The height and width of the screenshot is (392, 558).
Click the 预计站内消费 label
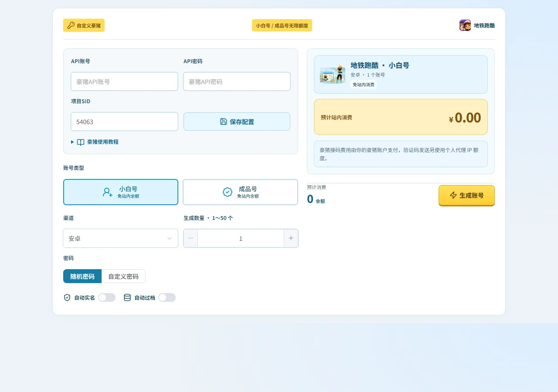click(x=337, y=117)
